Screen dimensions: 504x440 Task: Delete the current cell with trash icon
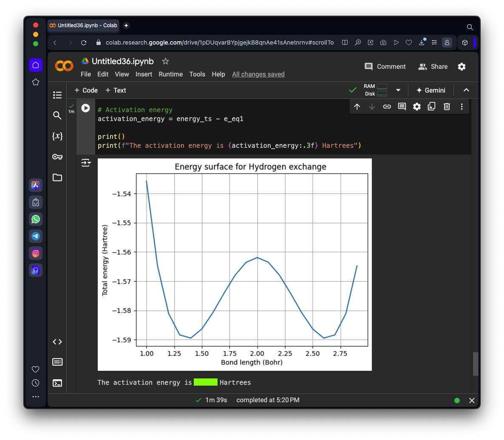[x=447, y=107]
